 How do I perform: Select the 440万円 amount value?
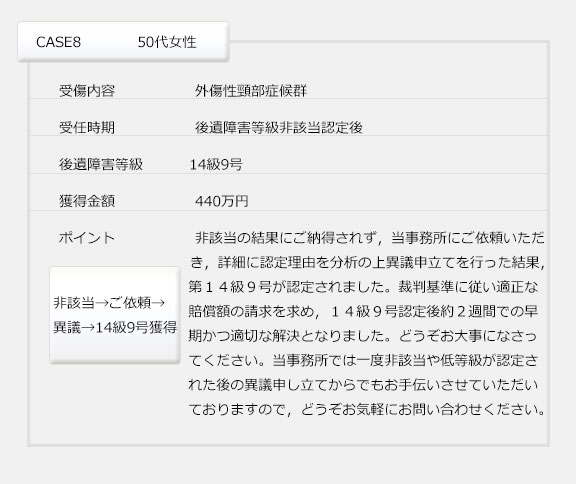222,201
